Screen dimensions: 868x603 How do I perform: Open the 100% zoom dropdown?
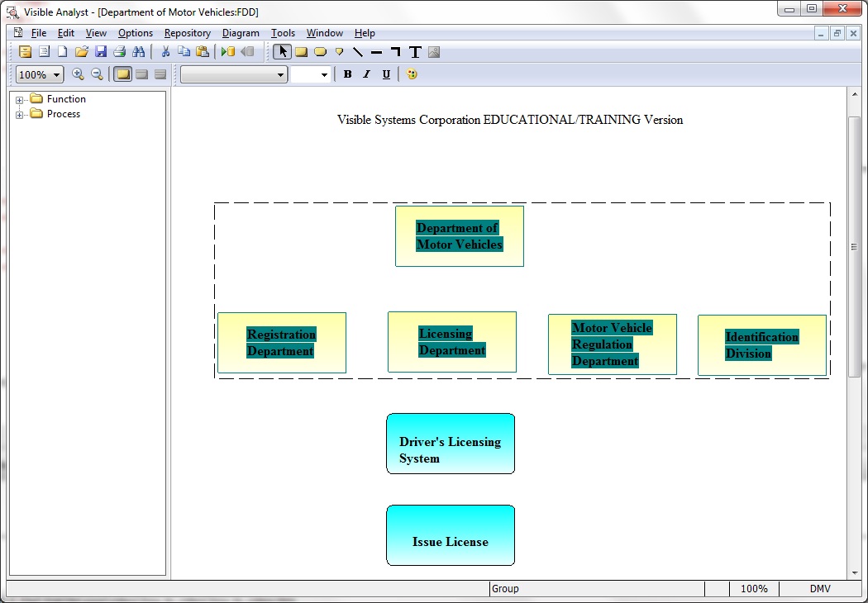click(56, 74)
